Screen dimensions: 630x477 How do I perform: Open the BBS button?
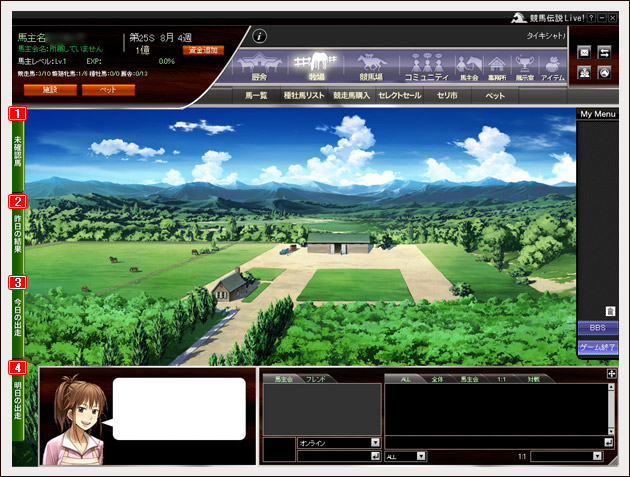pyautogui.click(x=597, y=328)
